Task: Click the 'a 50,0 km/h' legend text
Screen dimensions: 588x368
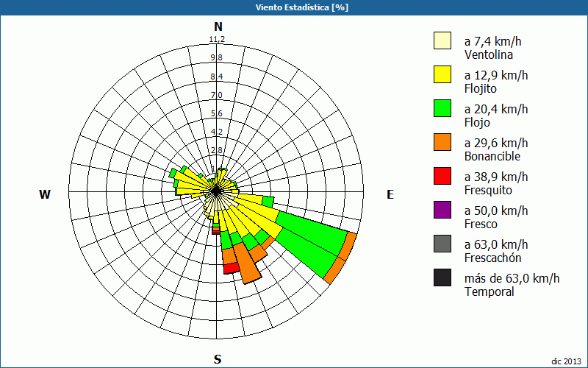Action: (x=496, y=211)
